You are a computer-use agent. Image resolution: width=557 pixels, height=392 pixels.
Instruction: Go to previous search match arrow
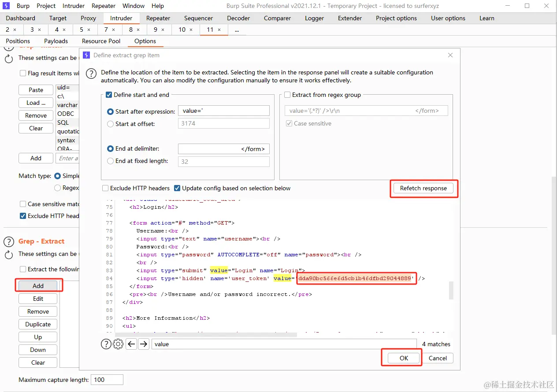tap(131, 344)
